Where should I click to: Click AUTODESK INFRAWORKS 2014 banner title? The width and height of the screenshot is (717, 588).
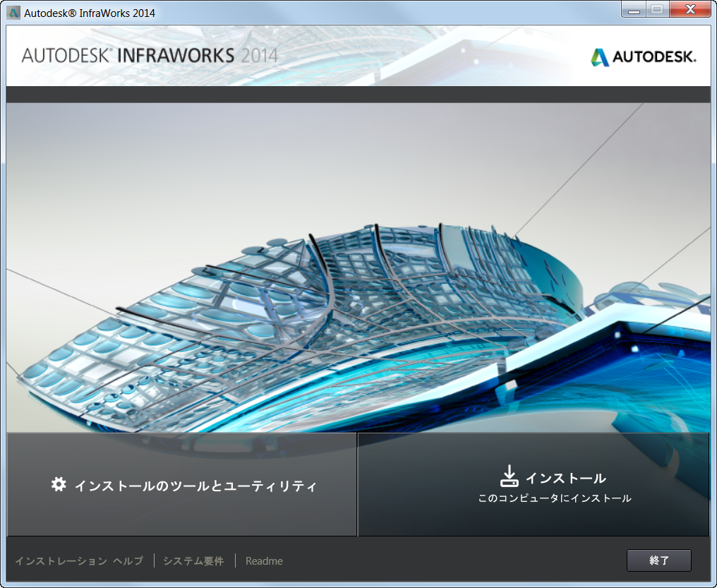click(150, 56)
